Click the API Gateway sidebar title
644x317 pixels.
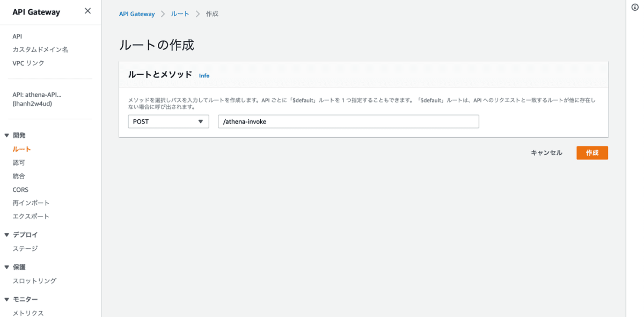point(36,12)
